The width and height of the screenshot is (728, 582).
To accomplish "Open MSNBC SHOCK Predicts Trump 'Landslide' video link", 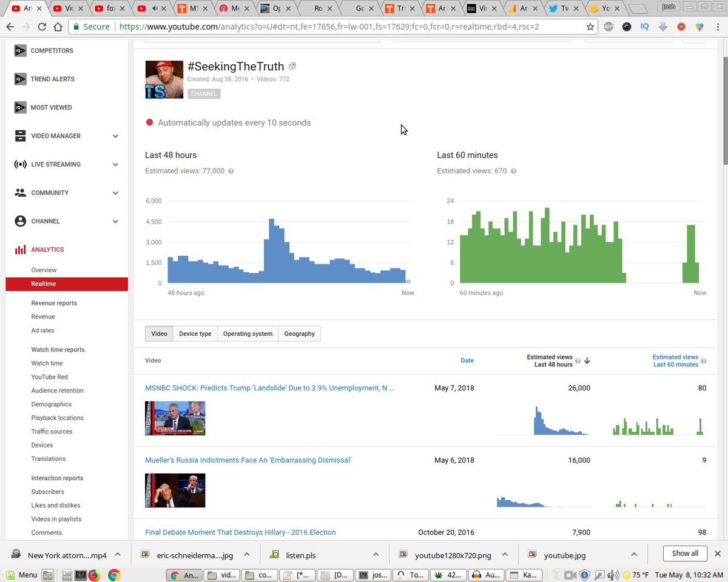I will 269,388.
